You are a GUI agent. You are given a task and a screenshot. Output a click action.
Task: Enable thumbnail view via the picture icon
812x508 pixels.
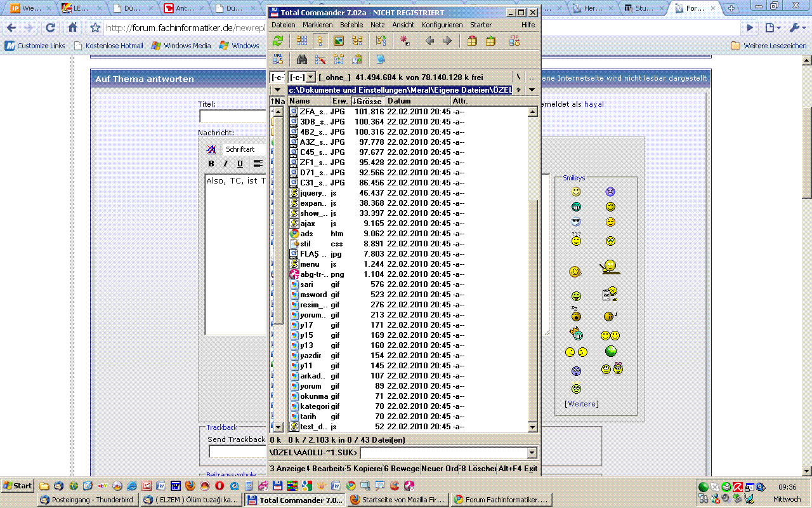click(339, 41)
